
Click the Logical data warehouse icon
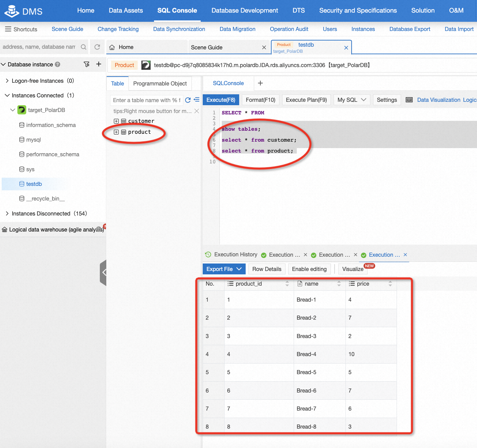[5, 230]
